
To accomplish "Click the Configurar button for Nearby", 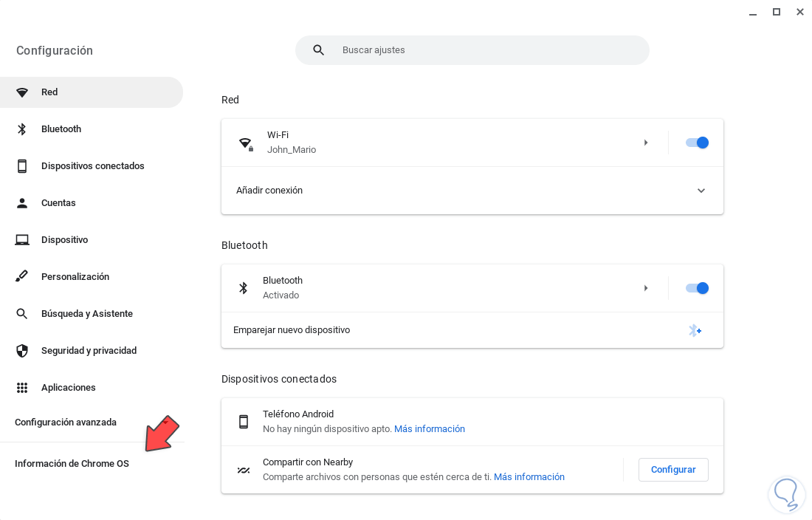I will point(673,470).
